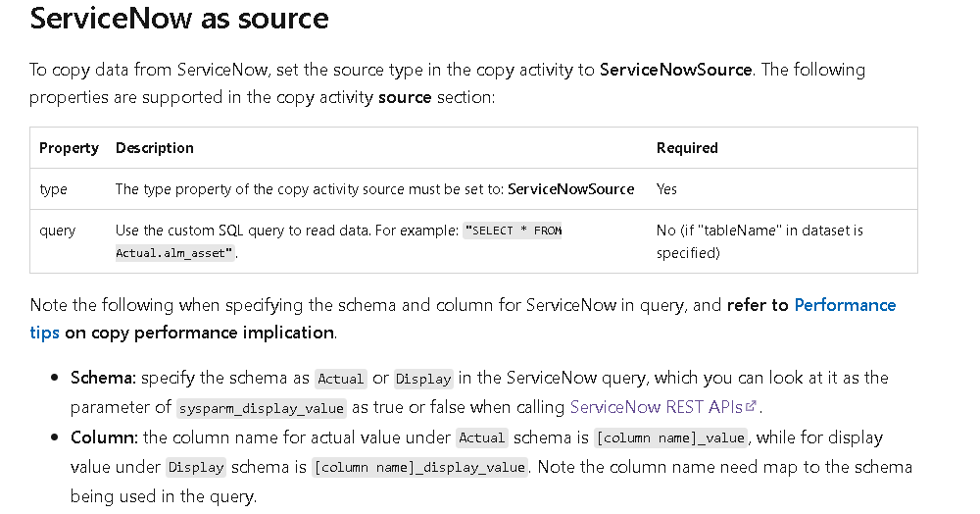The height and width of the screenshot is (514, 980).
Task: Click the Display code tag in Schema bullet
Action: [423, 379]
